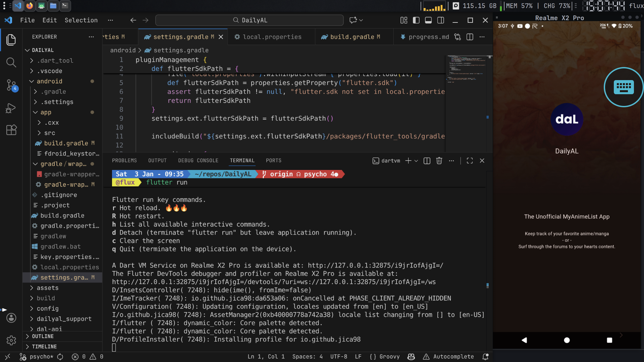Open the new terminal launch profile dropdown
The width and height of the screenshot is (644, 362).
click(416, 161)
